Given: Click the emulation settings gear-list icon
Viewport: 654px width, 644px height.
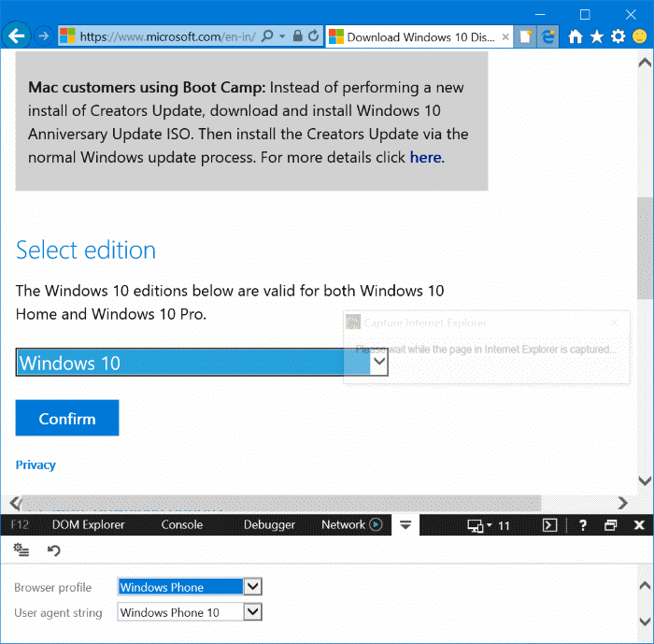Looking at the screenshot, I should (x=21, y=550).
